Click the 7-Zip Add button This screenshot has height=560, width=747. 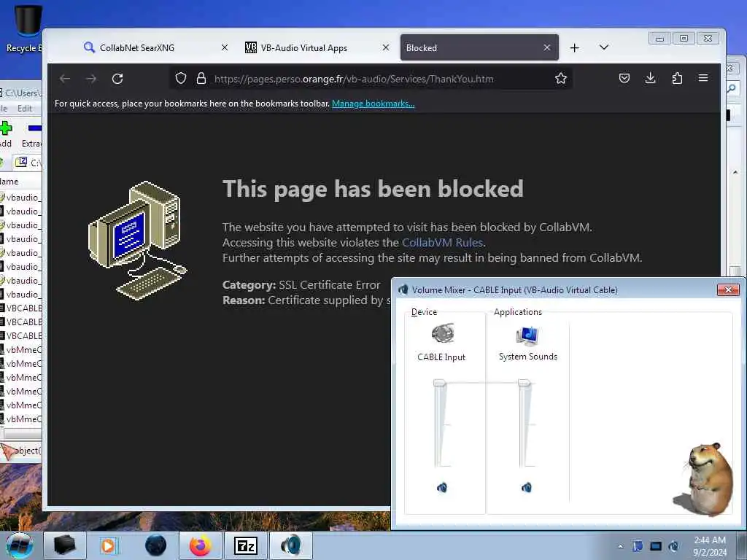tap(6, 134)
